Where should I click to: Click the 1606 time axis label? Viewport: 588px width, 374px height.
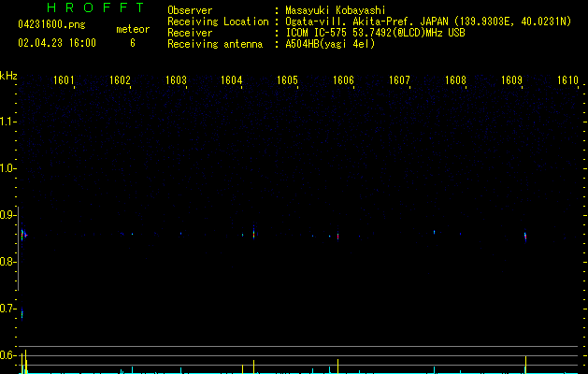(343, 80)
